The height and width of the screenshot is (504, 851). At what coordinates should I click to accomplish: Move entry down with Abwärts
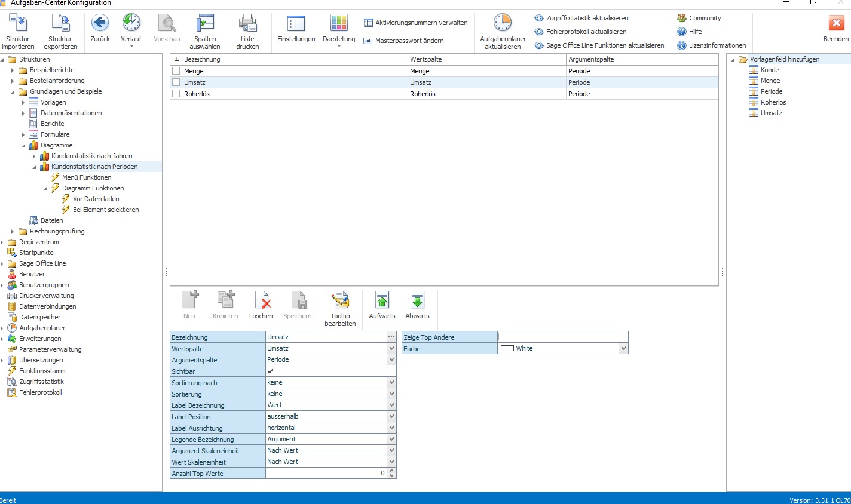(417, 300)
